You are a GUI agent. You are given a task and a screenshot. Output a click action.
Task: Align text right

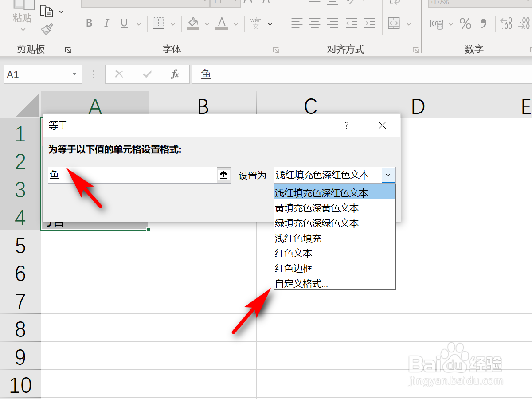[332, 23]
